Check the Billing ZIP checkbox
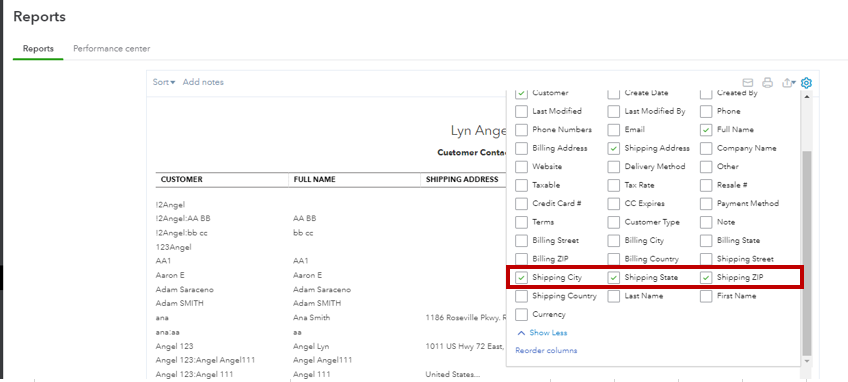The width and height of the screenshot is (848, 382). [x=521, y=259]
